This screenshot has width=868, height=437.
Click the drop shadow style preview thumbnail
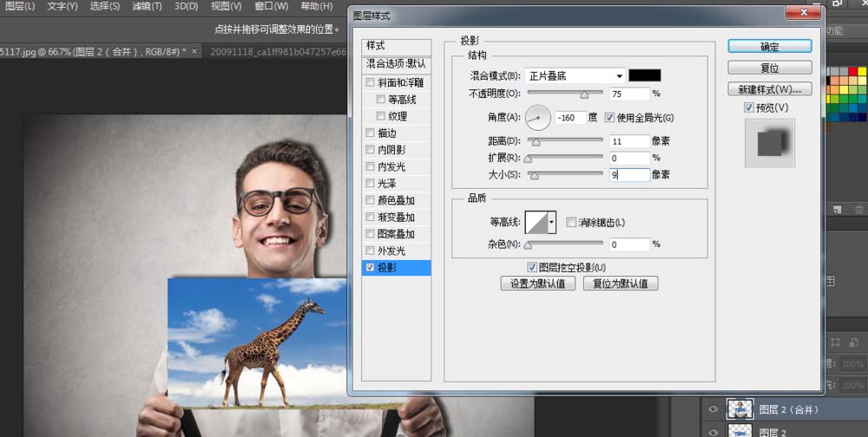point(769,143)
